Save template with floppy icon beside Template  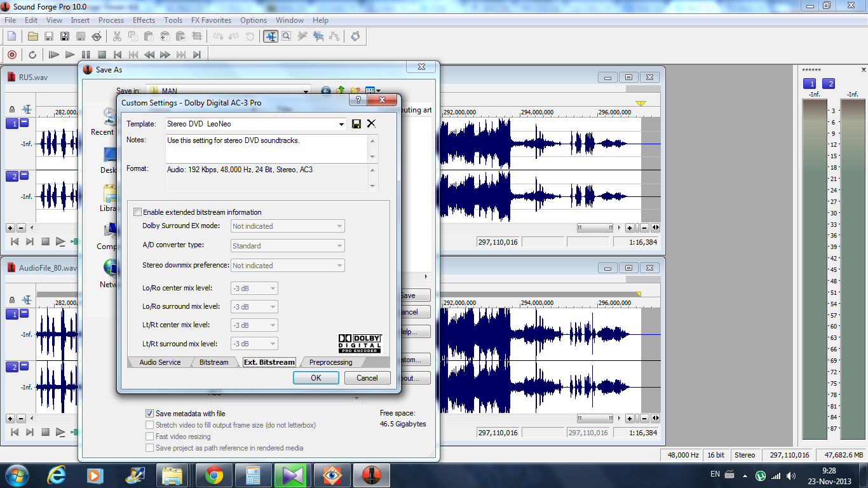click(x=356, y=124)
